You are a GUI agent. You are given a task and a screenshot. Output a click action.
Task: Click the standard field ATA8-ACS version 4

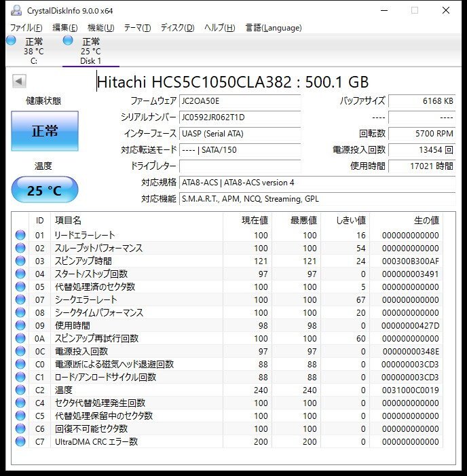point(318,183)
